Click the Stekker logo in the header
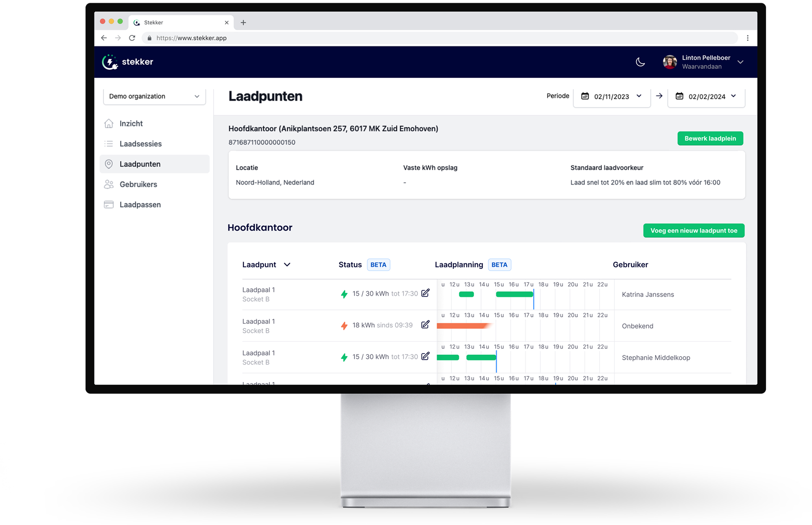The width and height of the screenshot is (812, 525). coord(127,62)
